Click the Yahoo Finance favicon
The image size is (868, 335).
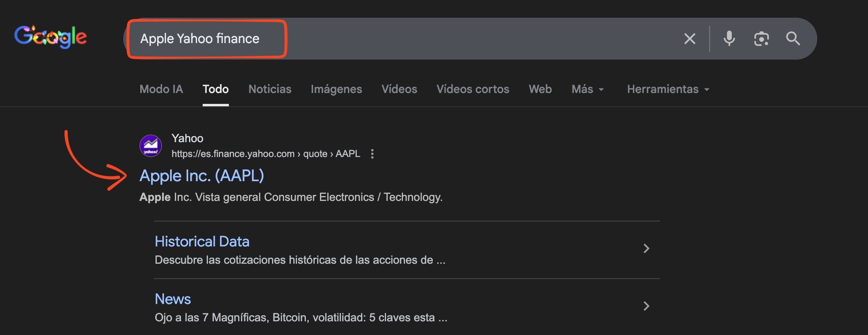point(151,146)
